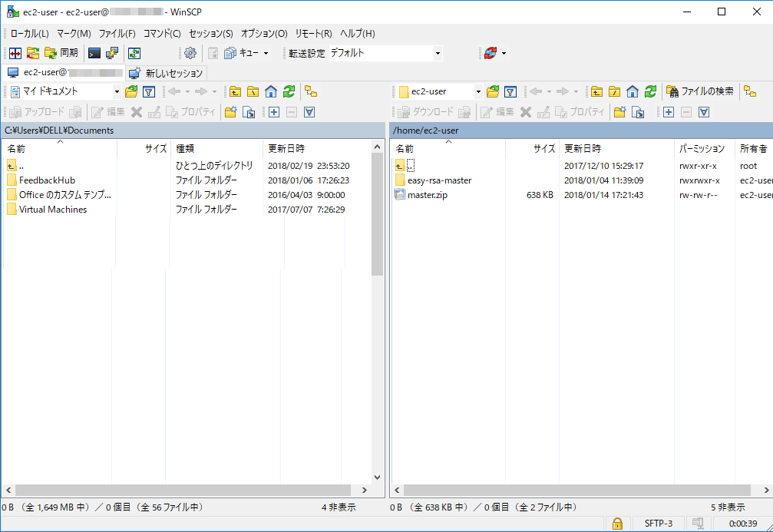Sort local files by 更新日時 column
Screen dimensions: 773x532
click(316, 148)
